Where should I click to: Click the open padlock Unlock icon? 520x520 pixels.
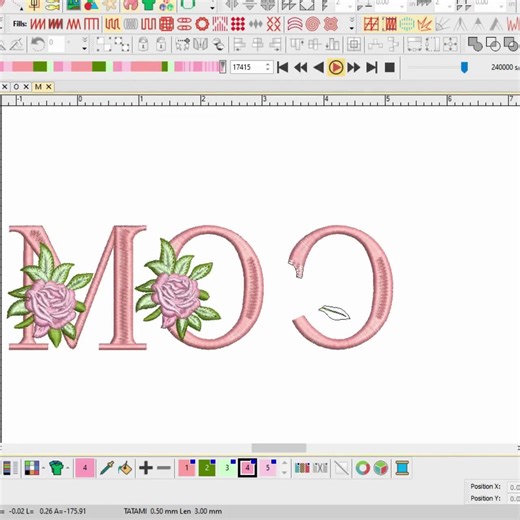[x=161, y=44]
